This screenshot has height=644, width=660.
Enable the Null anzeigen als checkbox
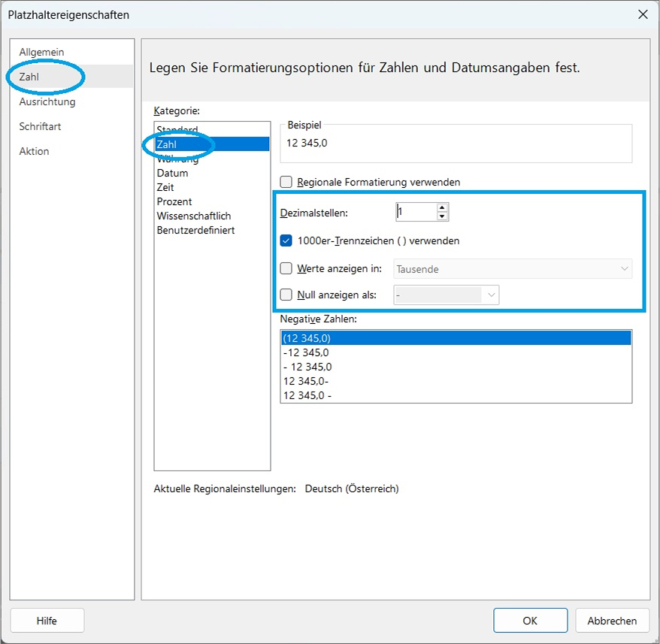(x=286, y=295)
